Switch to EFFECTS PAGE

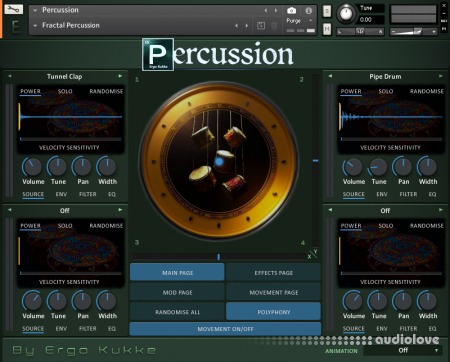(x=273, y=272)
